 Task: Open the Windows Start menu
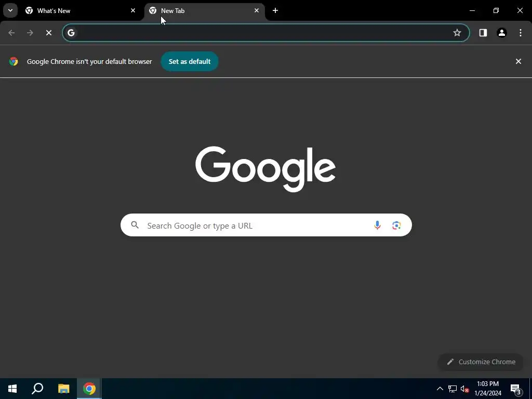tap(12, 389)
